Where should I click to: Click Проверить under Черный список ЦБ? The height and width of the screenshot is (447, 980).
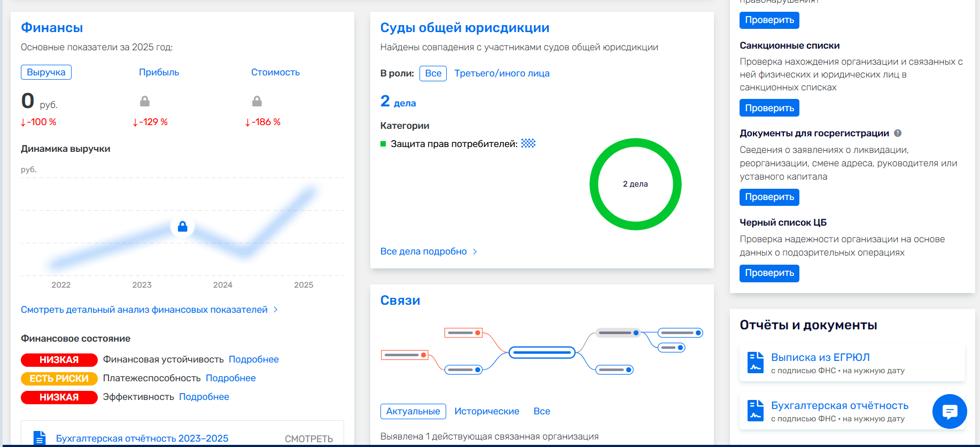[x=769, y=273]
